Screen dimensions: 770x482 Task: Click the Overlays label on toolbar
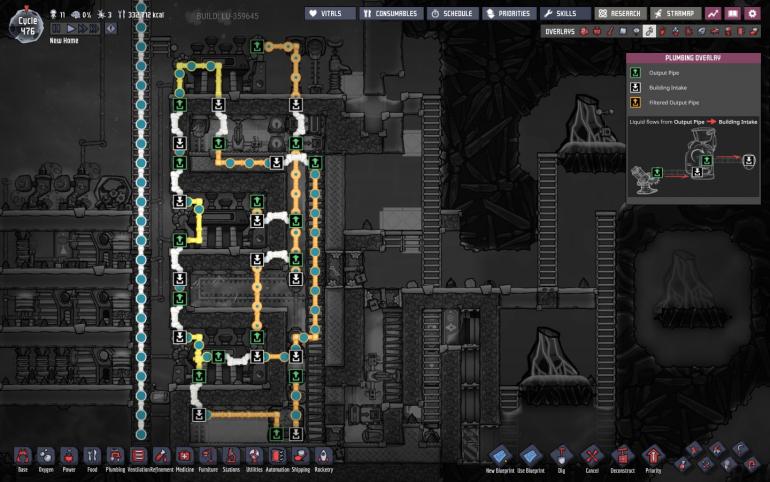(560, 31)
